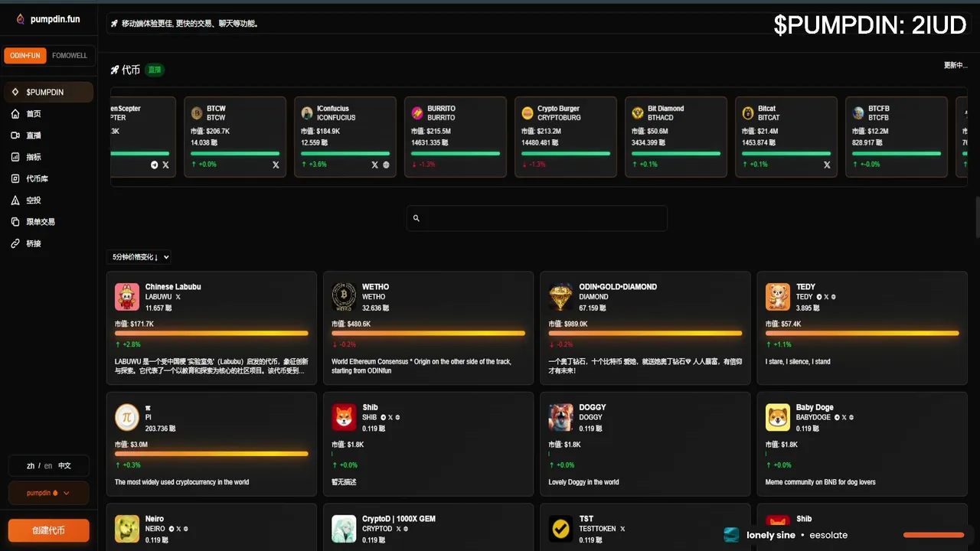
Task: Open CryptoD | 1000X GEM card title
Action: coord(399,519)
